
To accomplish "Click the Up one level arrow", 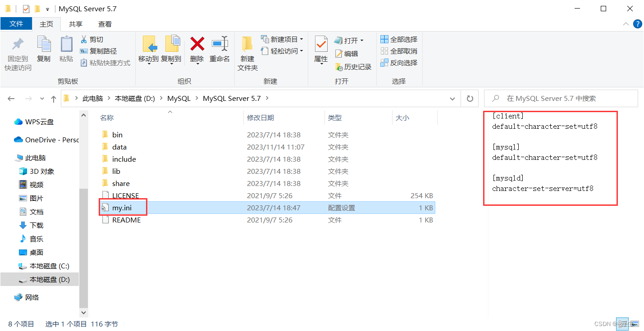I will pos(54,99).
